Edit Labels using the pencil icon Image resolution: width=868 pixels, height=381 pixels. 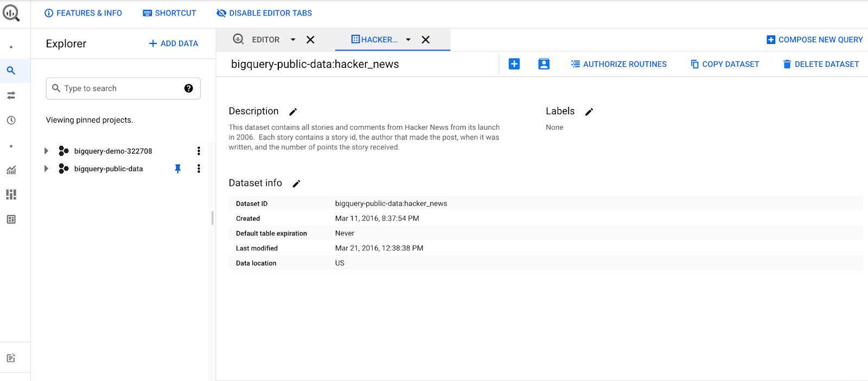tap(589, 112)
